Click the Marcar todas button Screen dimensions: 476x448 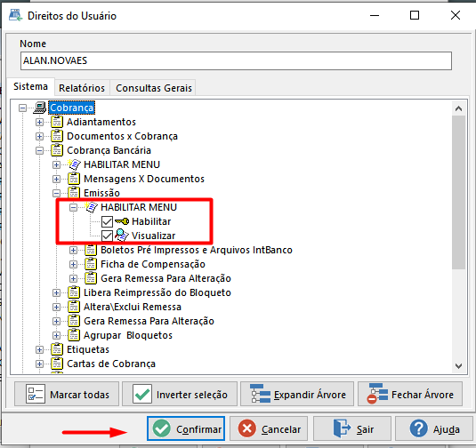67,394
